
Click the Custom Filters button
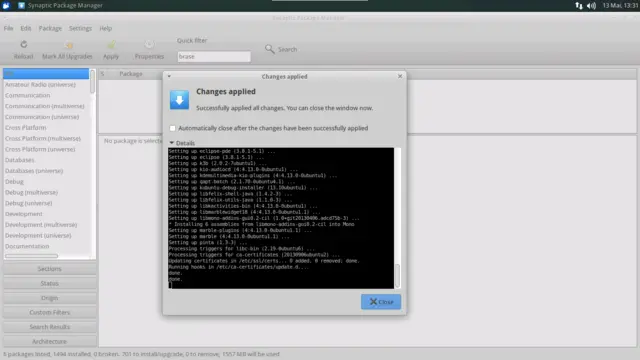tap(50, 312)
